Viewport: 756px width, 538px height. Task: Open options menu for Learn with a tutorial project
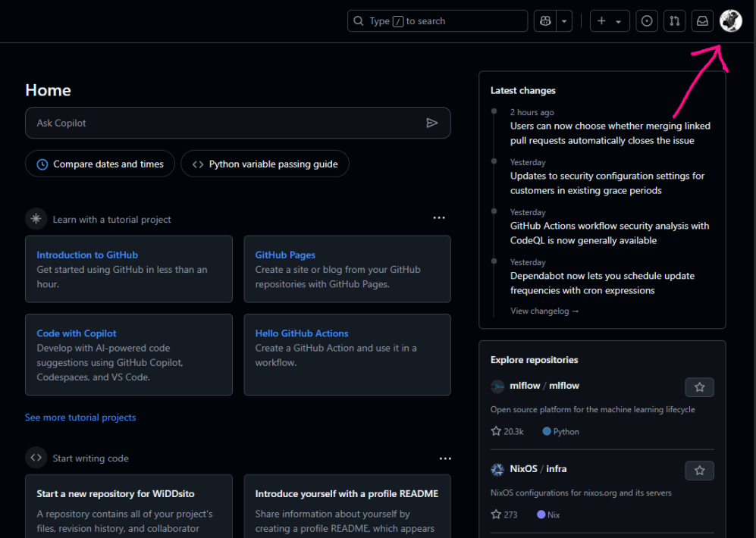pyautogui.click(x=439, y=217)
